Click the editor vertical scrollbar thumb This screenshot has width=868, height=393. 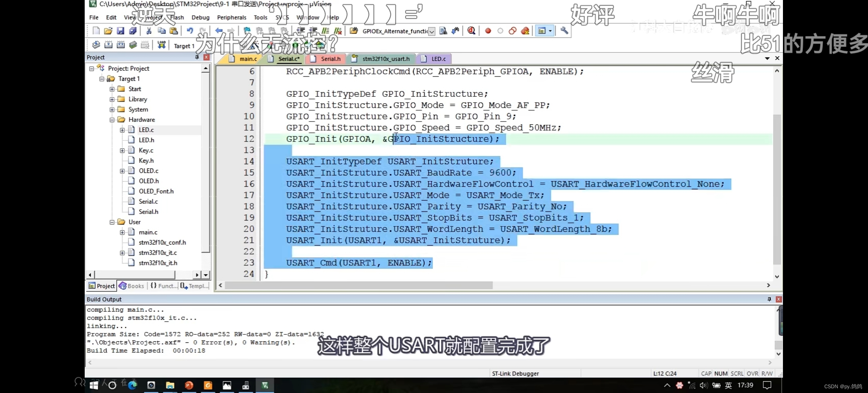point(777,190)
